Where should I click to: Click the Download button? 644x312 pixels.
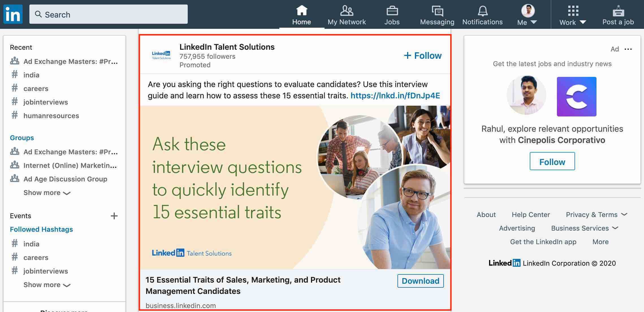click(x=420, y=281)
